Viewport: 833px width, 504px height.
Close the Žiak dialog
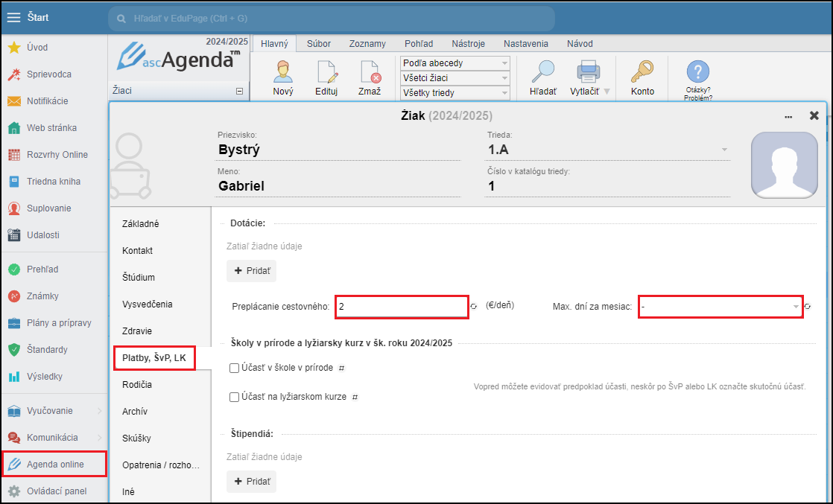tap(814, 115)
